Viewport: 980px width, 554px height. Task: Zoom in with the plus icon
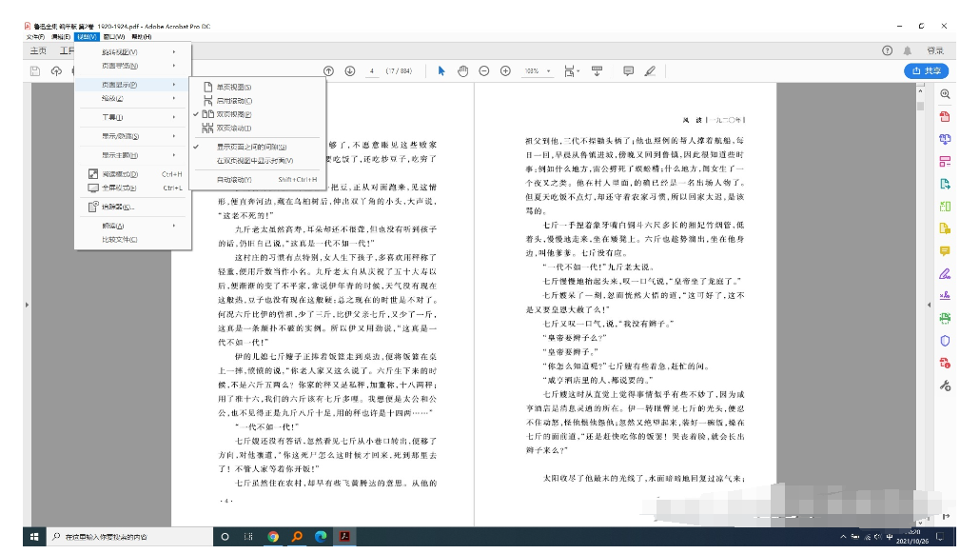[x=505, y=71]
